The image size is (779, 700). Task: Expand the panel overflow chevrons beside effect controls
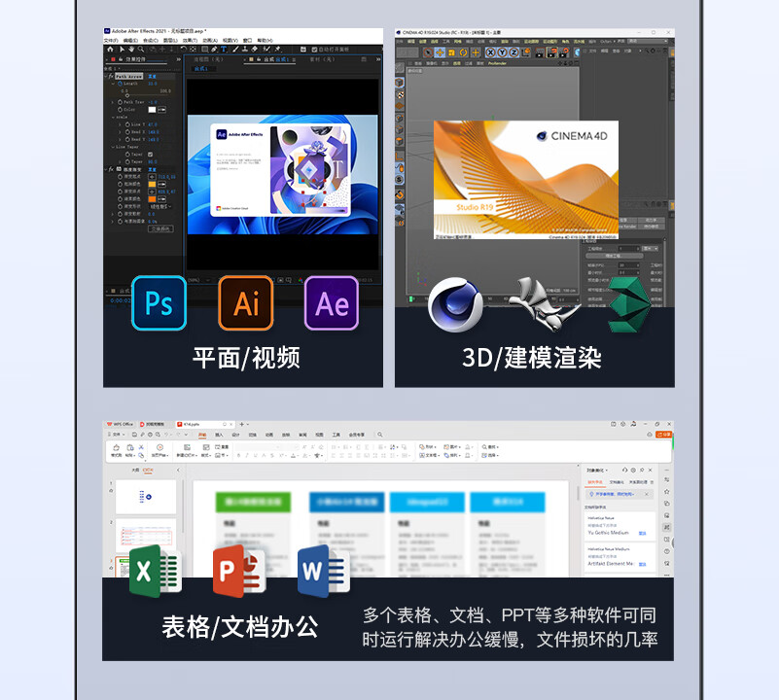click(178, 59)
